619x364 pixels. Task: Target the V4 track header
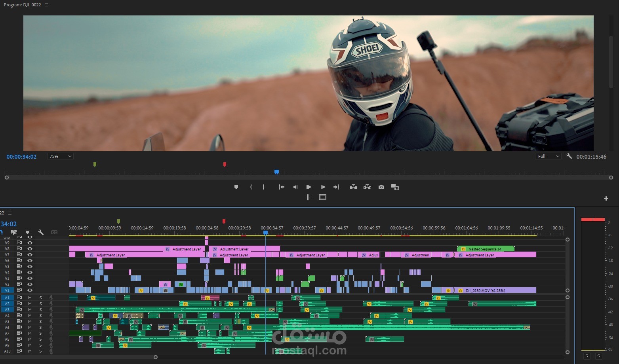click(7, 273)
